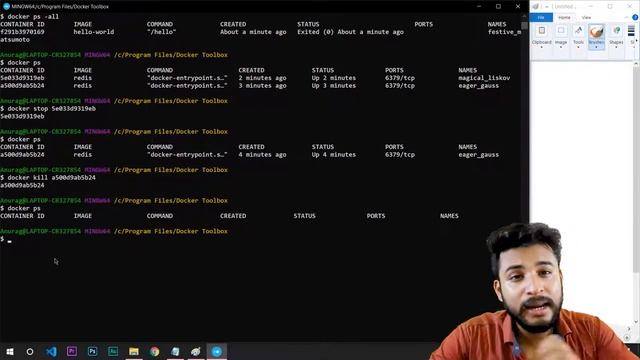Click the "Up 4 minutes" status text
Screen dimensions: 640x360
coord(333,155)
